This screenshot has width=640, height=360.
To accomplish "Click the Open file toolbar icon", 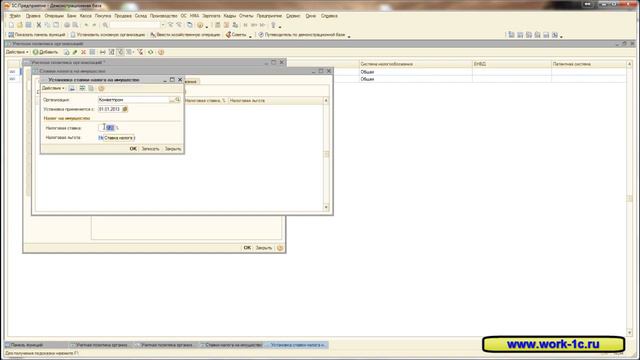I will pyautogui.click(x=20, y=25).
